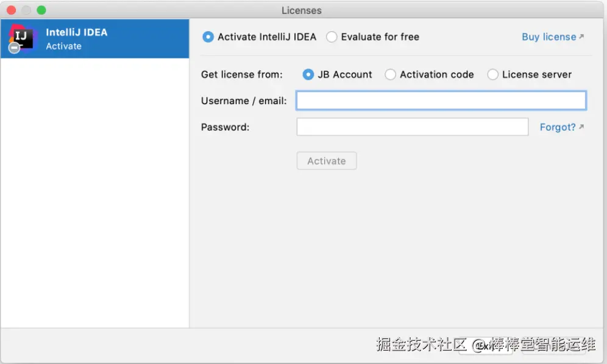Open the Buy license link
The image size is (607, 364).
pos(549,37)
